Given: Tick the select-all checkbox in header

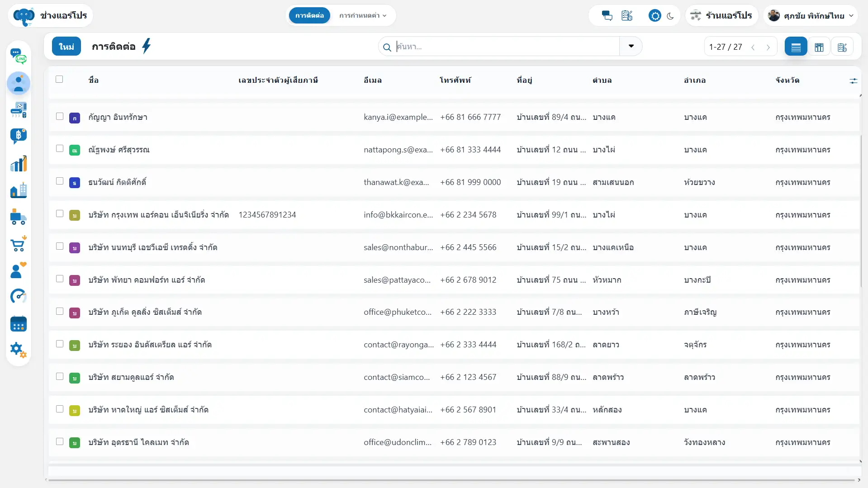Looking at the screenshot, I should pos(59,79).
